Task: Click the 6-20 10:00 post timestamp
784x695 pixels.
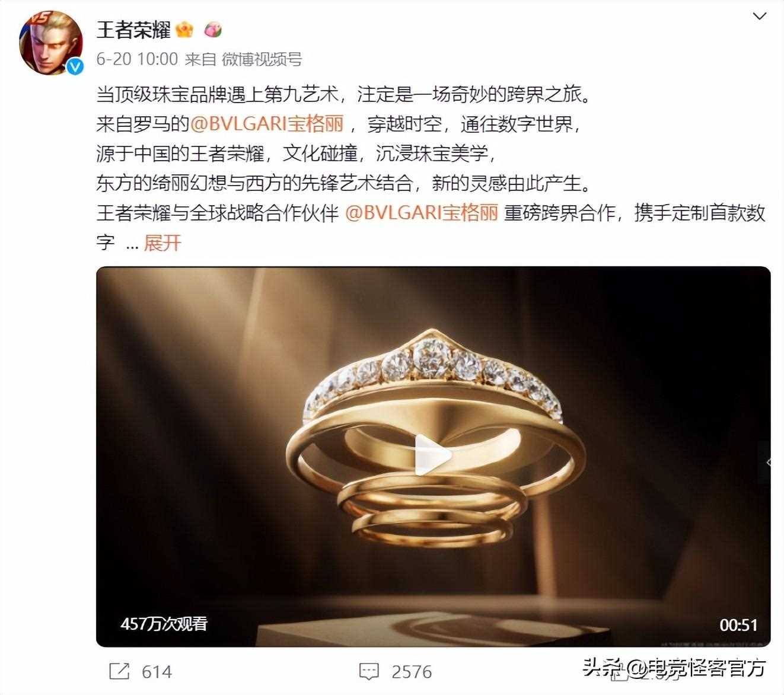Action: [137, 59]
